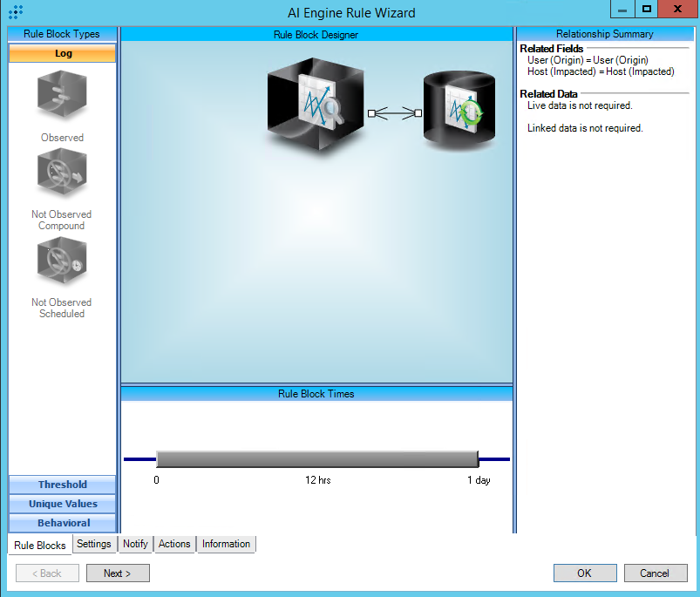Image resolution: width=700 pixels, height=597 pixels.
Task: Expand the Threshold rule block section
Action: coord(62,485)
